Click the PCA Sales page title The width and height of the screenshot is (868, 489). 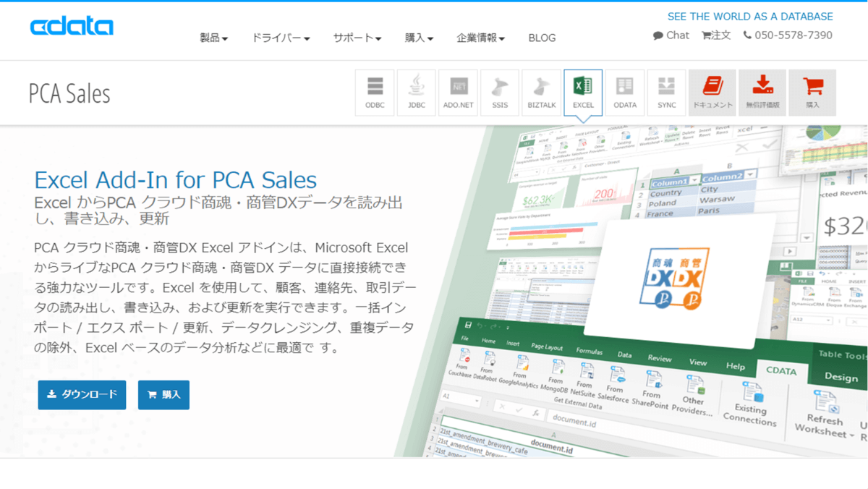69,93
